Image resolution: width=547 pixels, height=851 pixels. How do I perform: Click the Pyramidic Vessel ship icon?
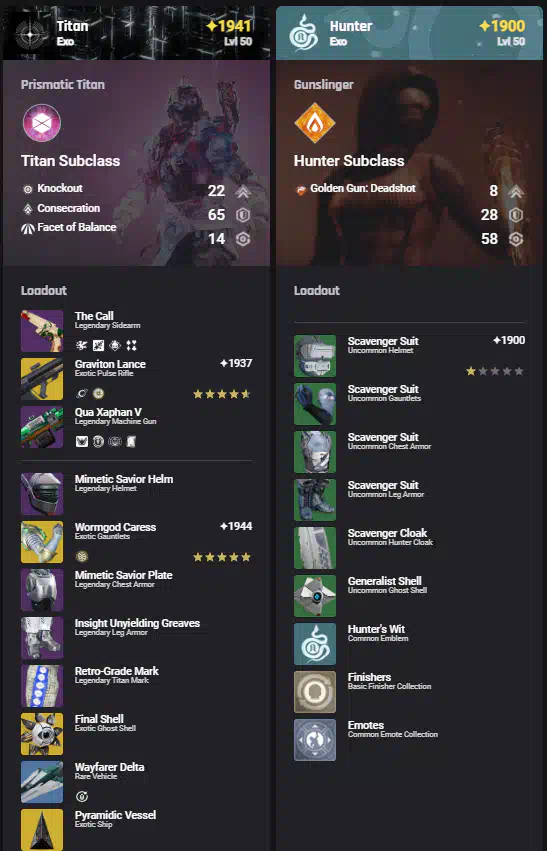click(x=42, y=830)
